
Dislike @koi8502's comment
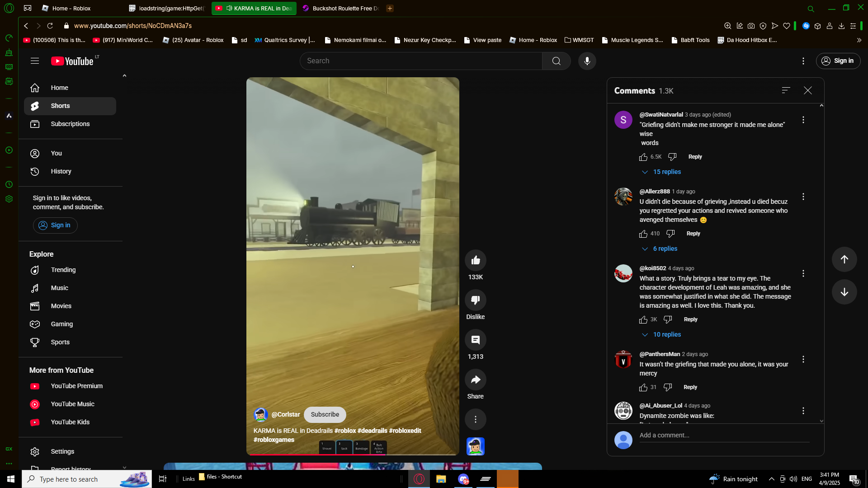point(668,319)
